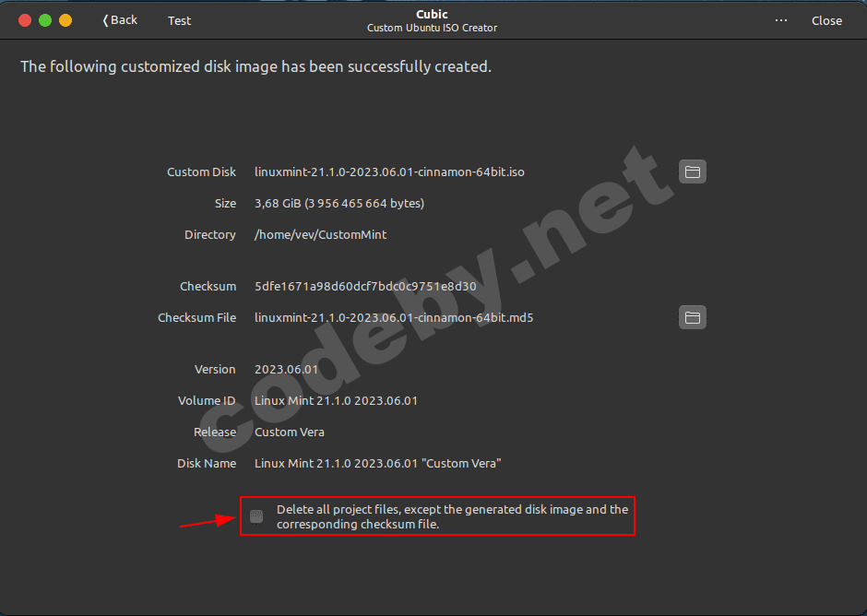Screen dimensions: 867x616
Task: Click the Directory label
Action: click(210, 235)
